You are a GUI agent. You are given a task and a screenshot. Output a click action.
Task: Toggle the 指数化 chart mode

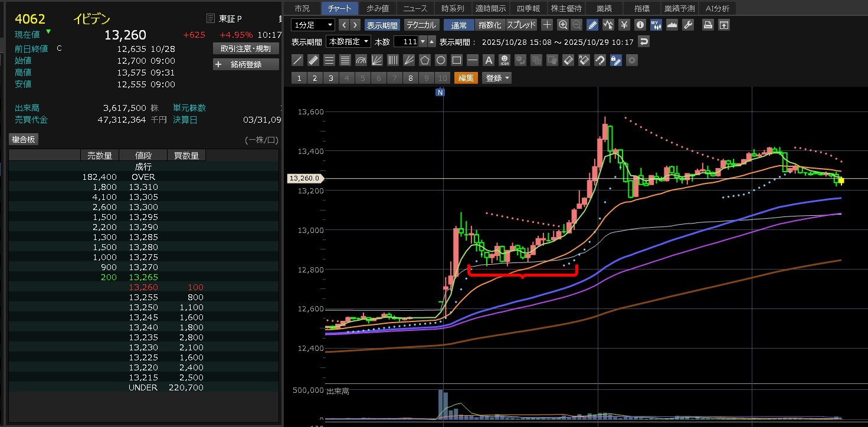click(x=490, y=25)
